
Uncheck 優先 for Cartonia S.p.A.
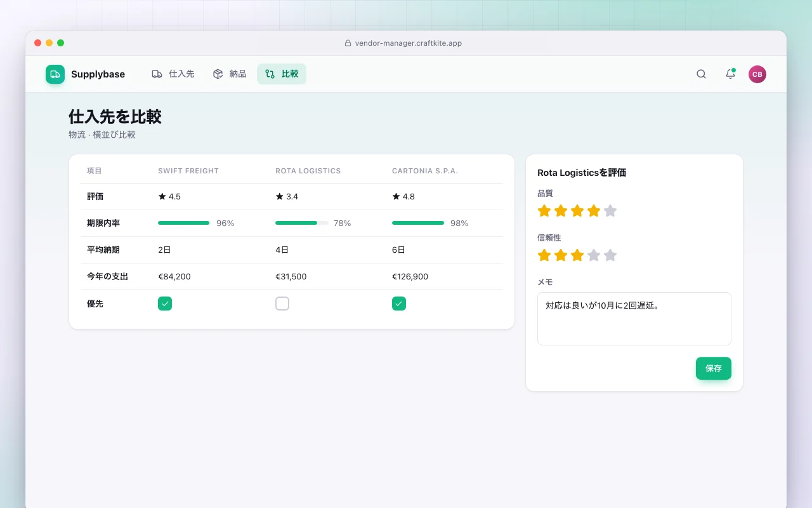coord(399,304)
